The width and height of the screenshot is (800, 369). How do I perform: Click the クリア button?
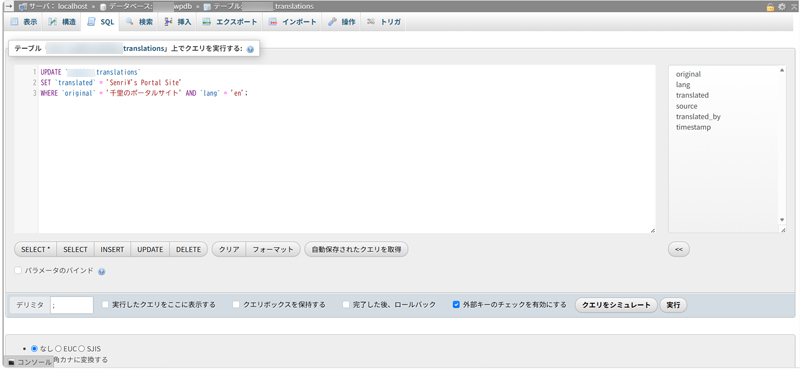(x=229, y=250)
